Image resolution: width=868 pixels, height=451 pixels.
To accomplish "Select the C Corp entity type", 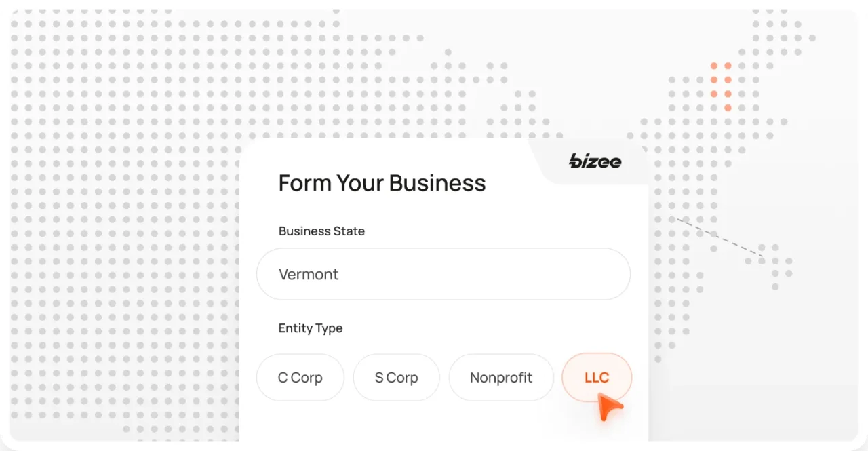I will coord(300,377).
